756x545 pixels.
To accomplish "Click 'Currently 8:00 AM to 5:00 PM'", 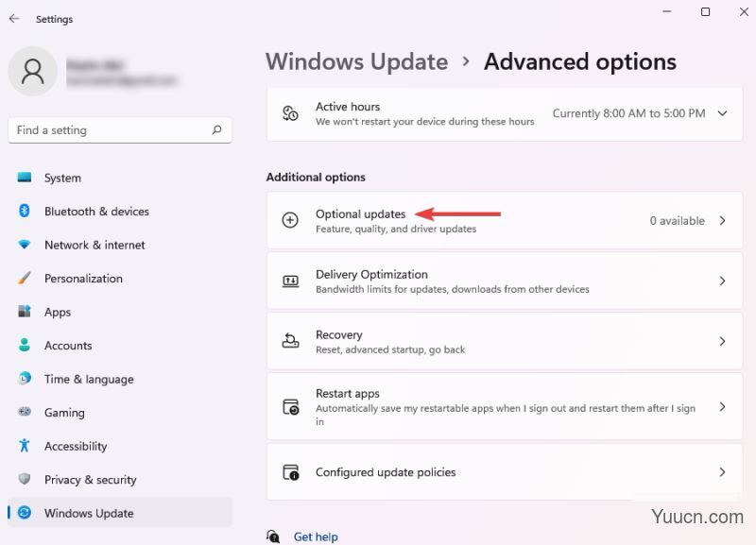I will [628, 113].
